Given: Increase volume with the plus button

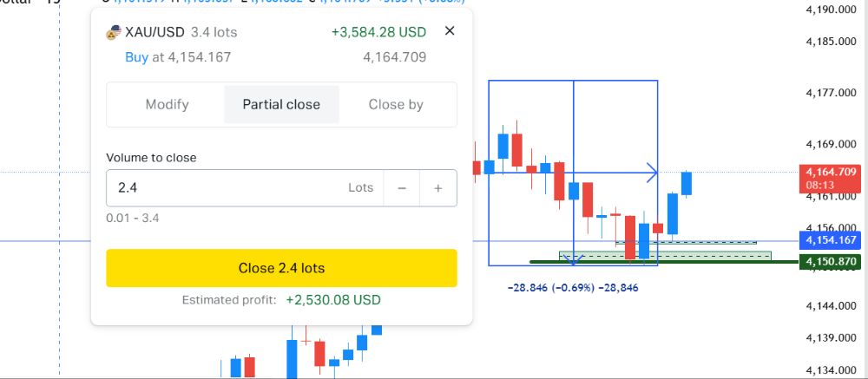Looking at the screenshot, I should coord(437,188).
